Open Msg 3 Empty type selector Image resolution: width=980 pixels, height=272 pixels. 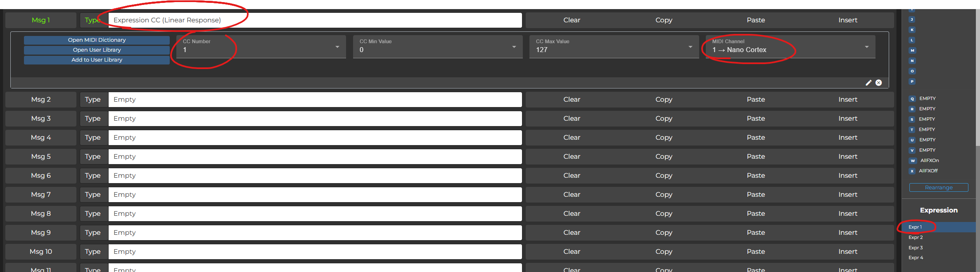tap(315, 119)
